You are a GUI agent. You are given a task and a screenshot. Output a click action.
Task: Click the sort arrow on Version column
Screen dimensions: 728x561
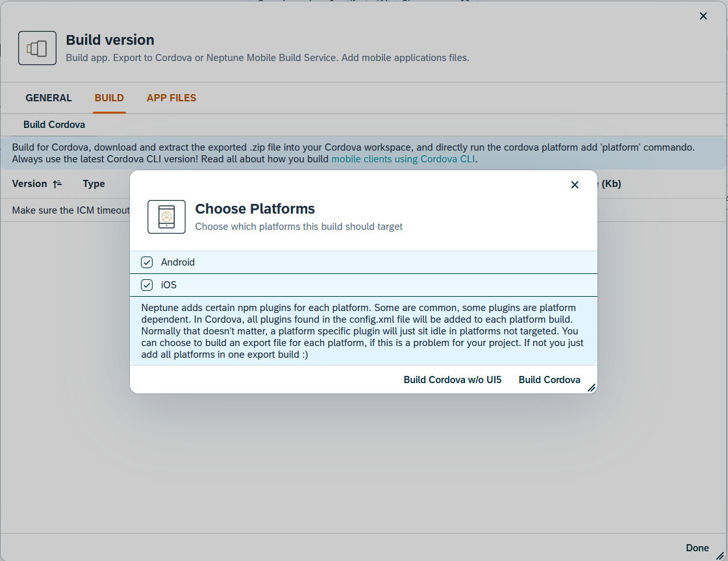coord(58,184)
